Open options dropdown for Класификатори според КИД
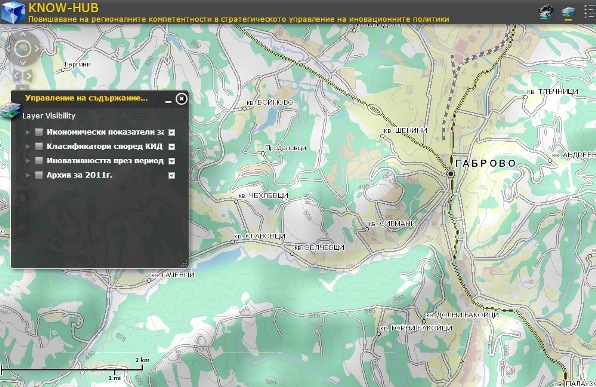 pos(172,147)
